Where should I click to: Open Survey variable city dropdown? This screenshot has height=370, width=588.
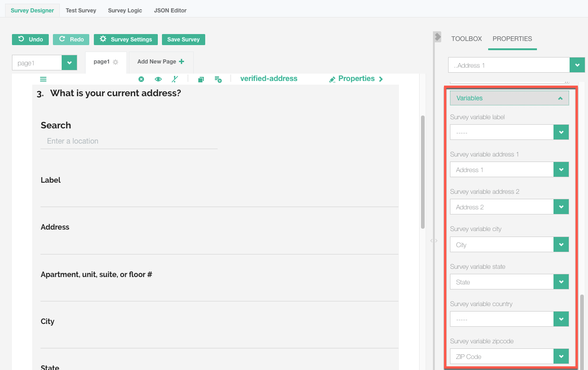(x=561, y=244)
